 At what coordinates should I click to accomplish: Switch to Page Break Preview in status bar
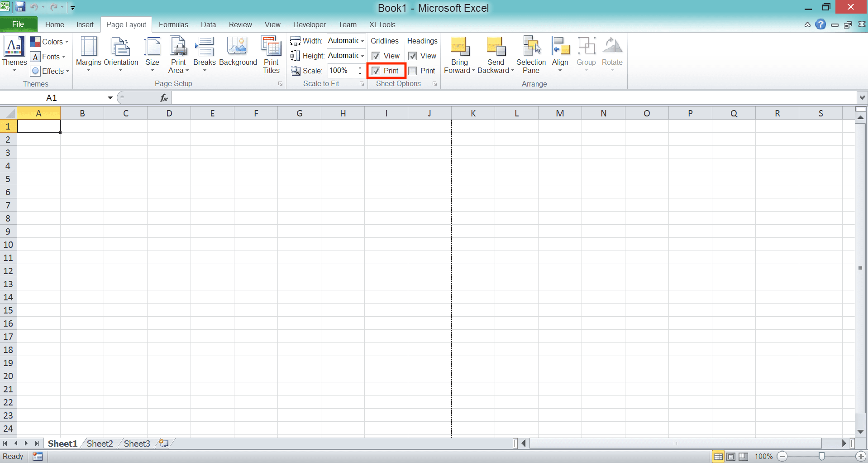743,457
